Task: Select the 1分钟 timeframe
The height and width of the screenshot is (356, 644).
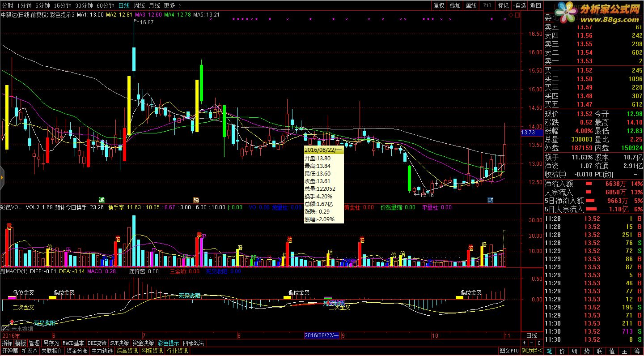Action: 24,6
